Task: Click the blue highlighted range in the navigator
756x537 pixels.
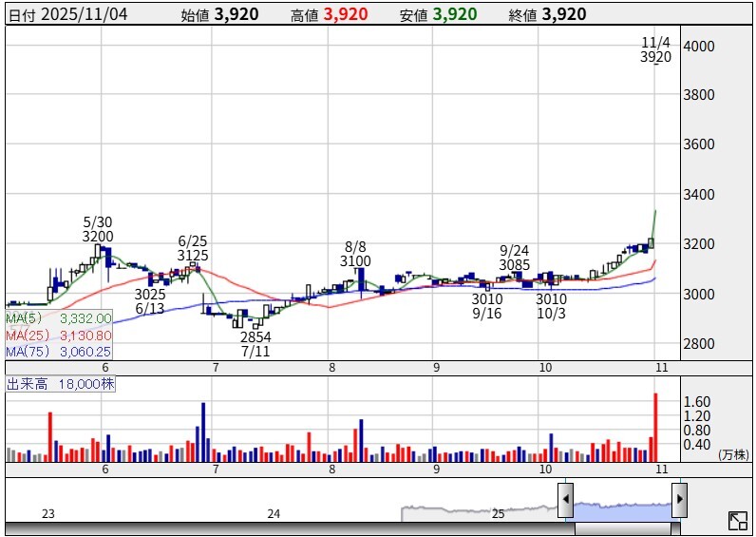Action: (622, 510)
